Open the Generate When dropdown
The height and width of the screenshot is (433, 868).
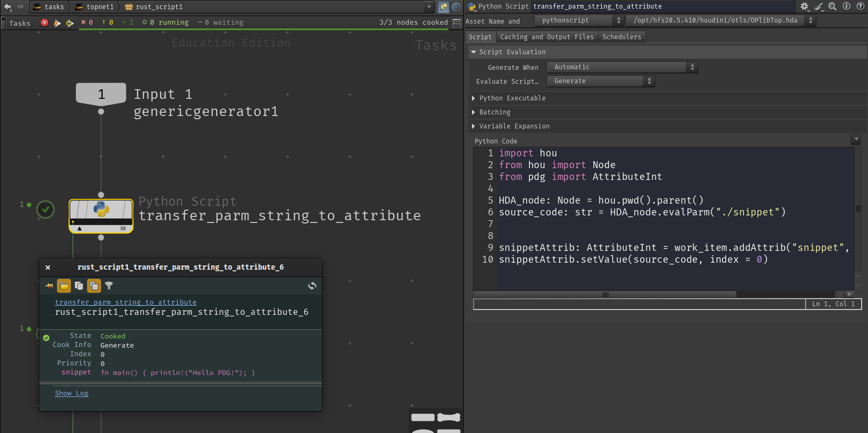coord(622,67)
